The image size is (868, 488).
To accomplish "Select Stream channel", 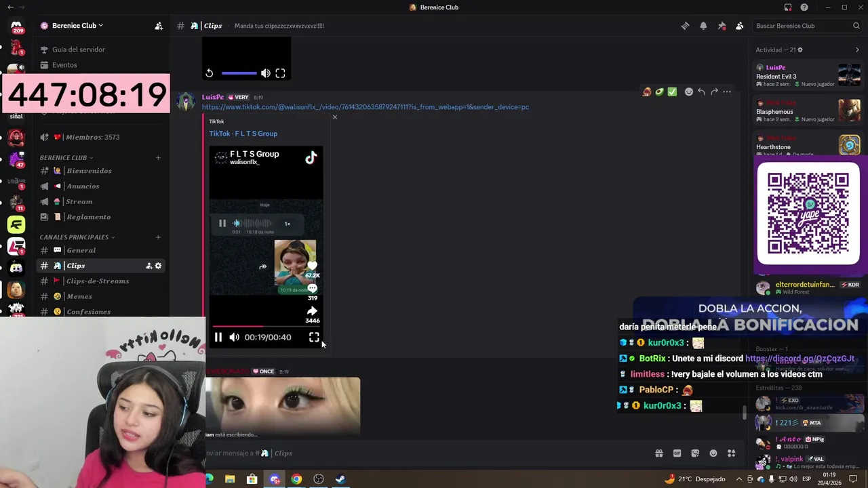I will click(x=100, y=201).
